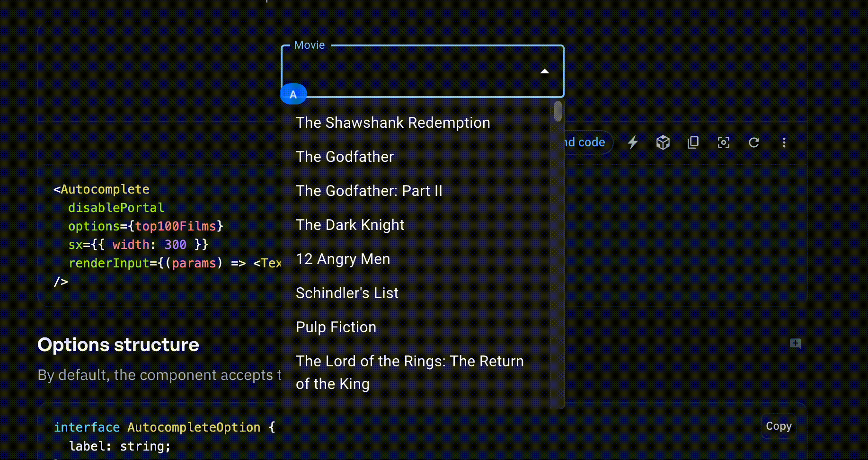Choose 'The Godfather: Part II' from list
This screenshot has height=460, width=868.
(369, 191)
